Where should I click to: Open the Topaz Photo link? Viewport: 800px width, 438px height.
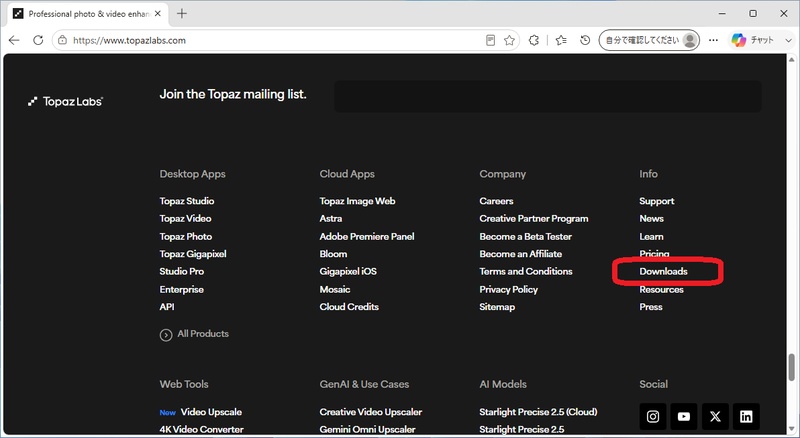[x=186, y=236]
